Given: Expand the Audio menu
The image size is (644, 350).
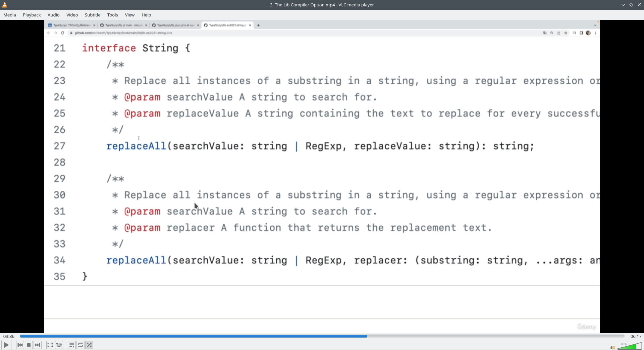Looking at the screenshot, I should click(x=53, y=15).
